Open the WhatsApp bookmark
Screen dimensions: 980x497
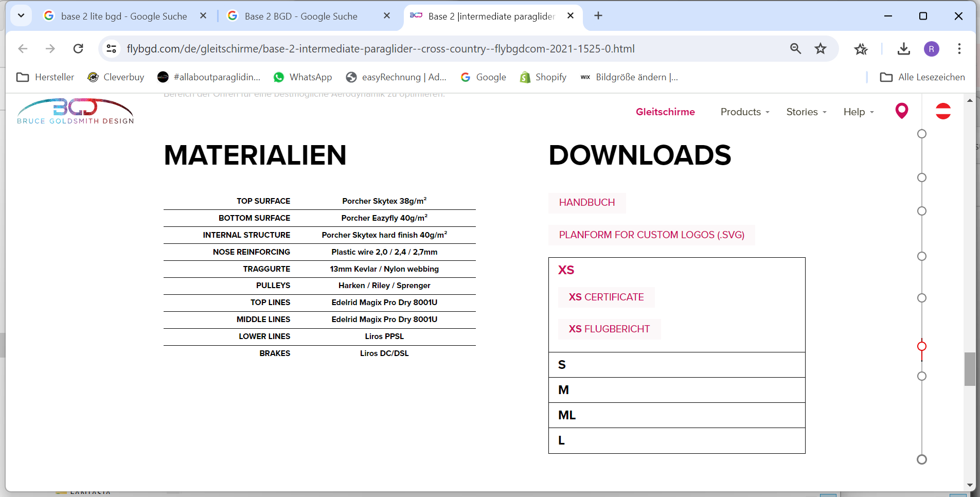pyautogui.click(x=302, y=77)
